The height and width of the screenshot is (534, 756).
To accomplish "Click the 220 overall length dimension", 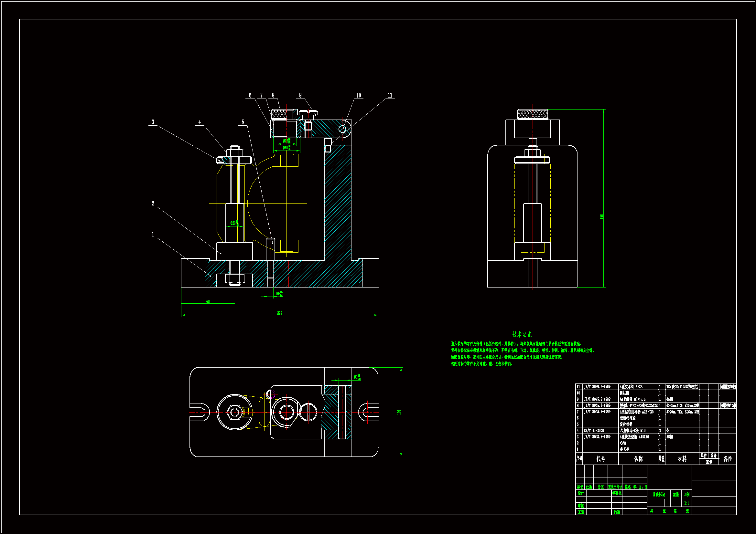I will click(280, 313).
